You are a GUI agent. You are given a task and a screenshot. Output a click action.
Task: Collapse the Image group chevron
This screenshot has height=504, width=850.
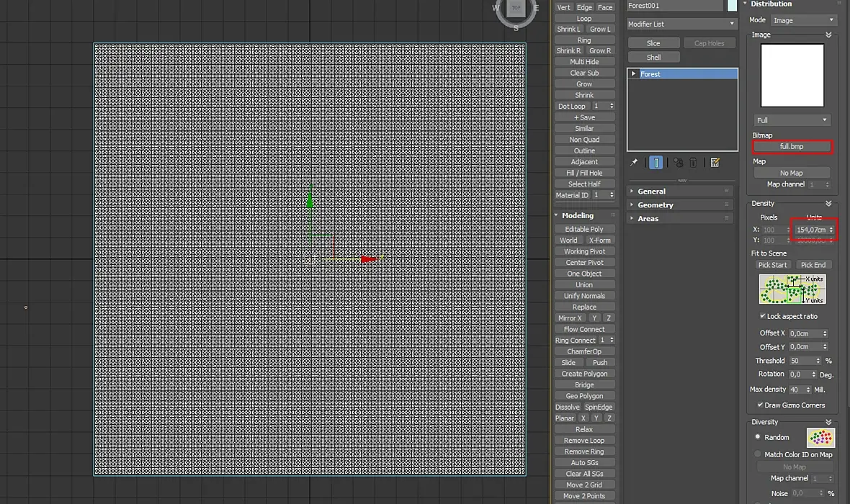click(x=828, y=35)
